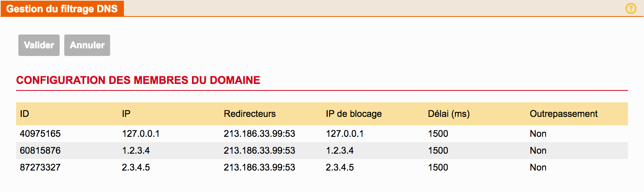
Task: Click the ID column header
Action: pos(24,114)
